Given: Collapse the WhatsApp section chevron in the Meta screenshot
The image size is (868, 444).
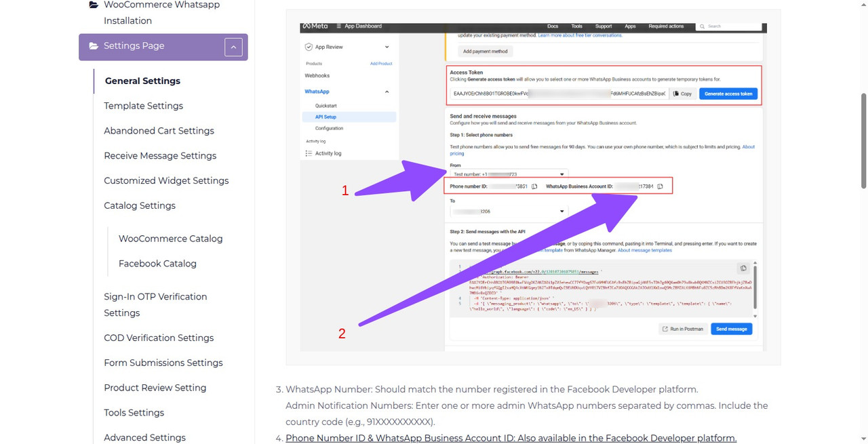Looking at the screenshot, I should coord(387,92).
